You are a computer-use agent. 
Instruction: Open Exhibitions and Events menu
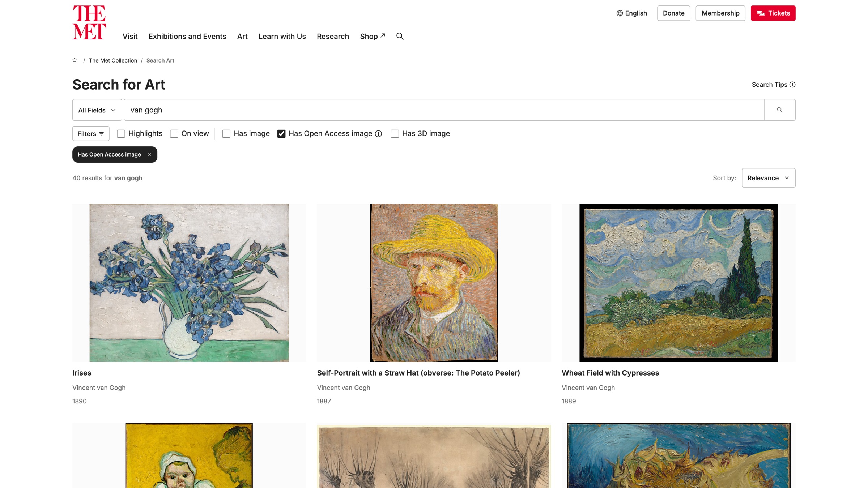[x=187, y=37]
